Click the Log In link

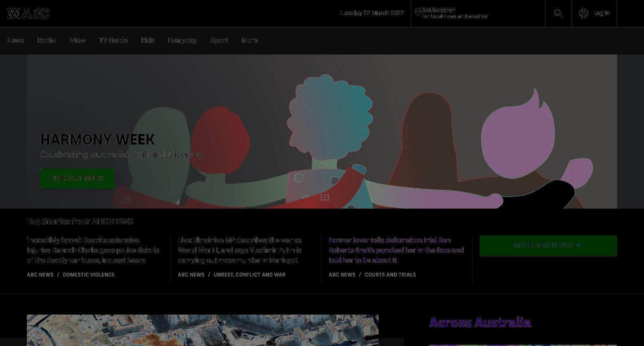point(602,13)
